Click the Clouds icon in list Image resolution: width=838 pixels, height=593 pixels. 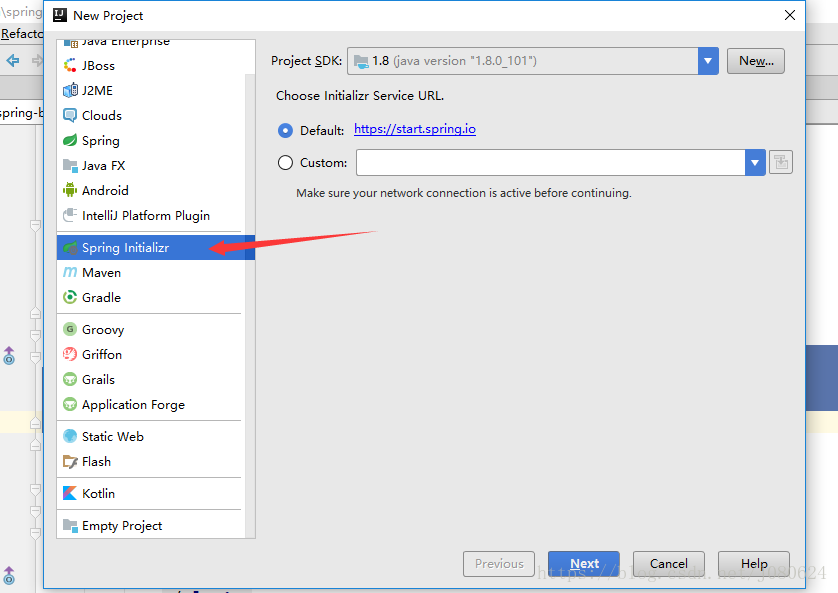(70, 115)
